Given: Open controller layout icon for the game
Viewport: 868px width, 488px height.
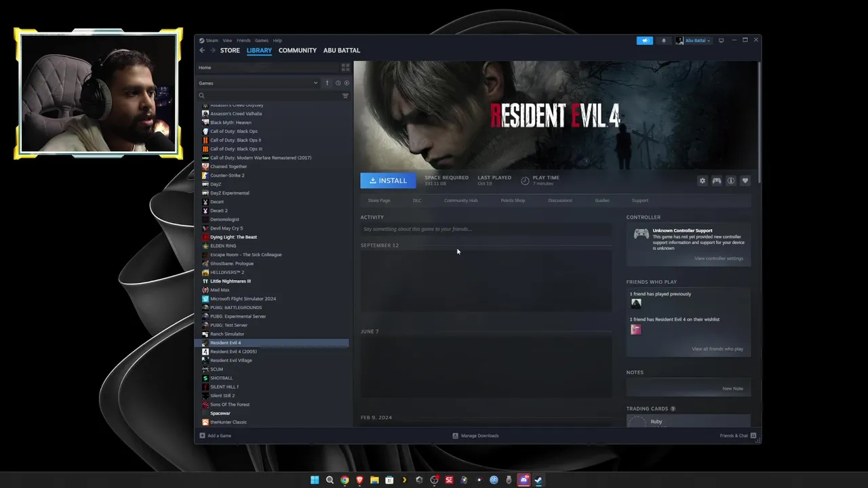Looking at the screenshot, I should coord(717,180).
